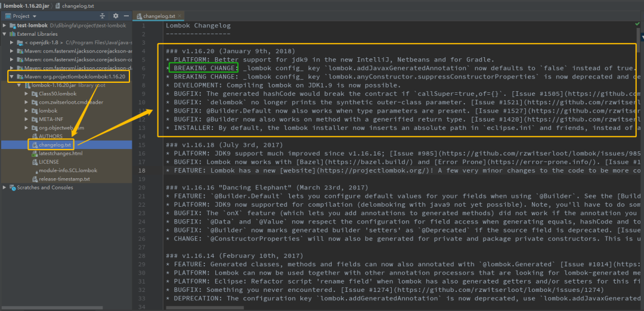Click the release-timestamp.txt file icon
This screenshot has width=644, height=311.
(x=35, y=179)
